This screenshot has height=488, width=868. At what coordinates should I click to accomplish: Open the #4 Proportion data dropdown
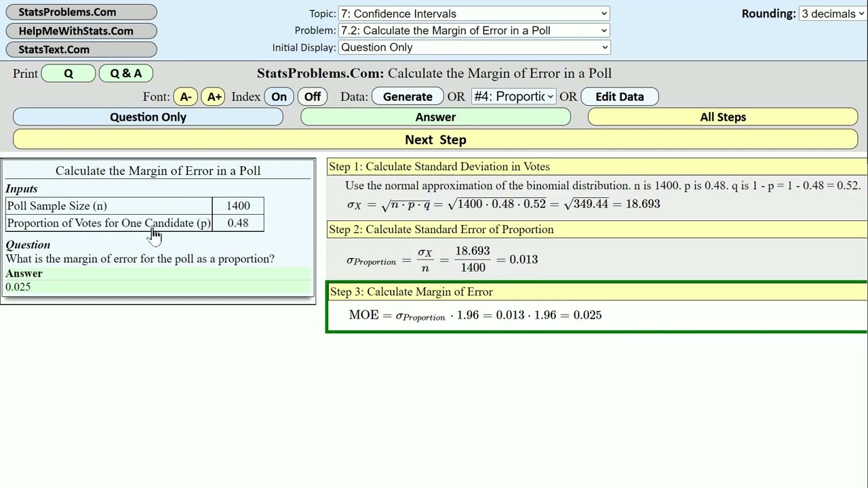click(x=513, y=96)
